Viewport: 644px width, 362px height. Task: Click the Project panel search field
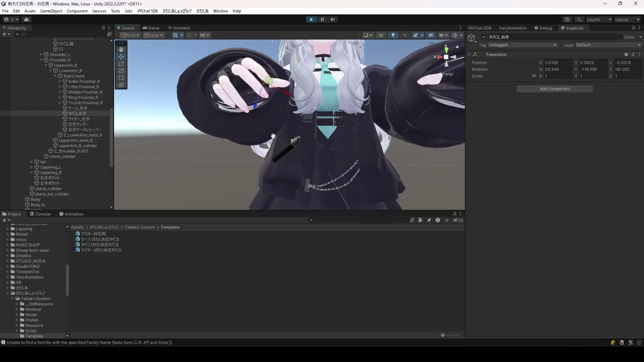(358, 220)
